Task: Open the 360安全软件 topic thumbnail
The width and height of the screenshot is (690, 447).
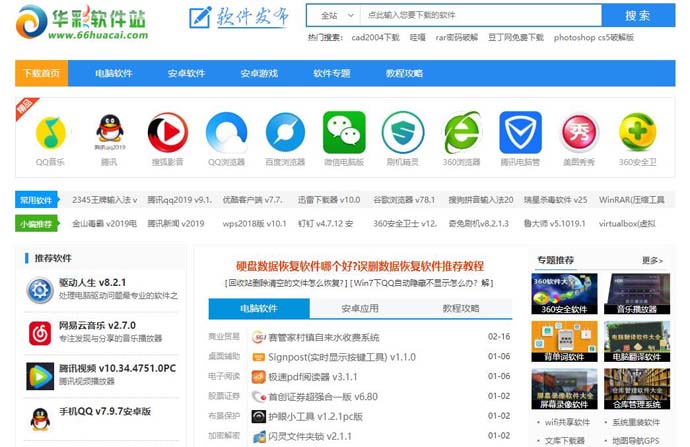Action: [x=564, y=294]
